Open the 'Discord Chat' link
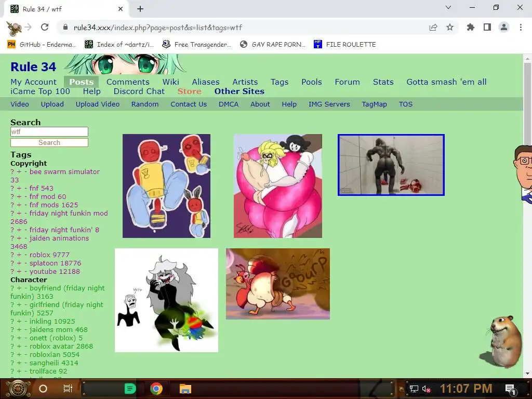The height and width of the screenshot is (399, 532). [x=139, y=91]
